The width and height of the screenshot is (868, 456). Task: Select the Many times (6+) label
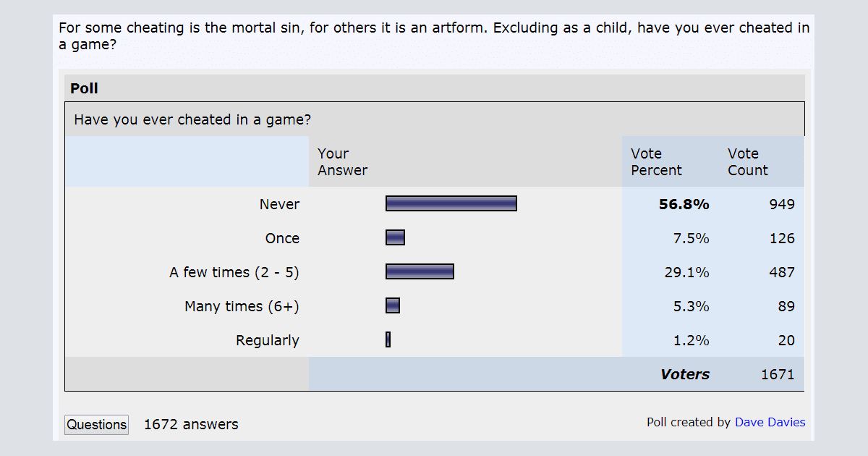coord(242,307)
